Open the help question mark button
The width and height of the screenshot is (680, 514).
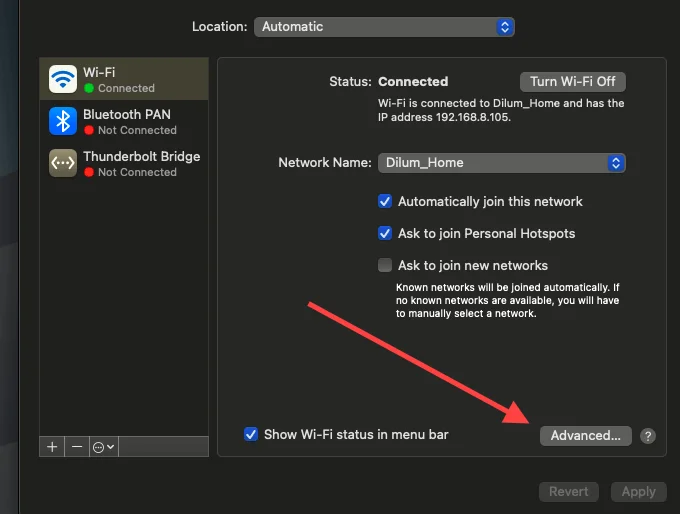[648, 436]
